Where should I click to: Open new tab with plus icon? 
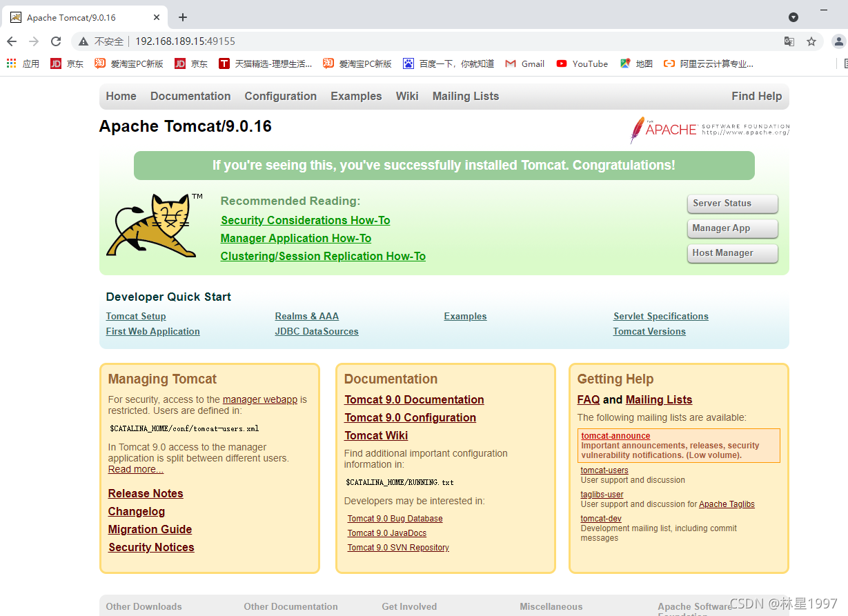pyautogui.click(x=183, y=17)
